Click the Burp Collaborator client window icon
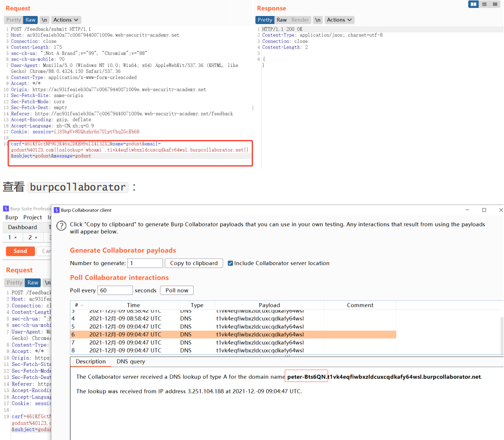Viewport: 504px width, 440px height. coord(56,210)
